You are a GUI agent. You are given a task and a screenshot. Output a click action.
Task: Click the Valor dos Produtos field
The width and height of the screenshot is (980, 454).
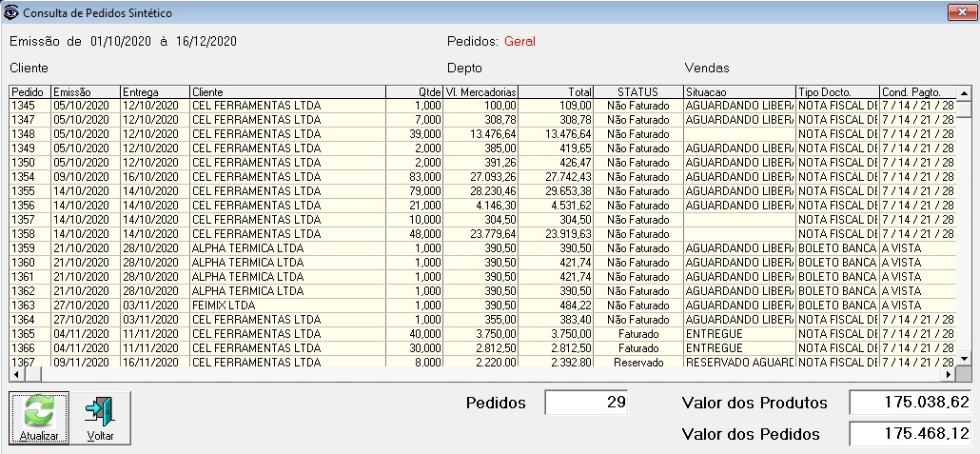tap(911, 403)
